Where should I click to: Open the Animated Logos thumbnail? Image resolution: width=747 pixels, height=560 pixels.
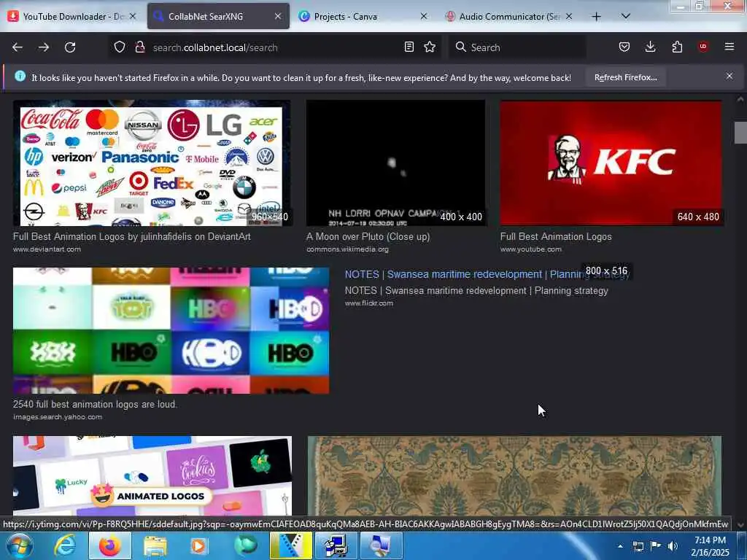pos(152,475)
